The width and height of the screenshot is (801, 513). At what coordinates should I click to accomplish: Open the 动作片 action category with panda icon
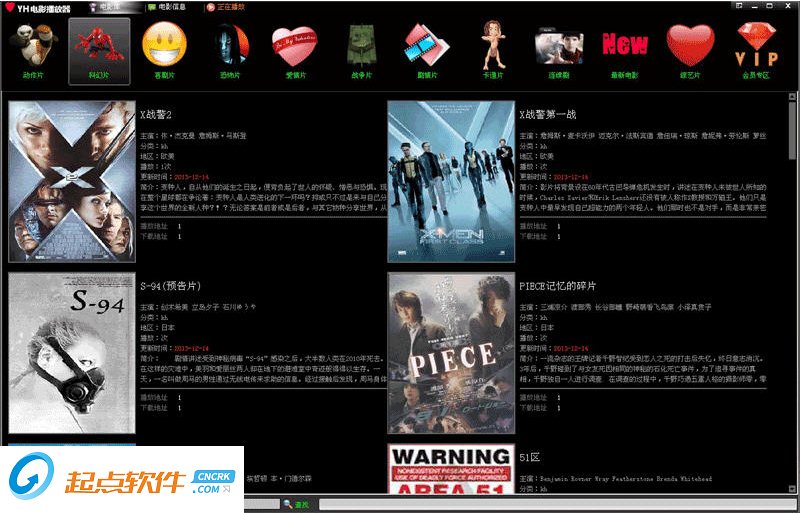[33, 51]
